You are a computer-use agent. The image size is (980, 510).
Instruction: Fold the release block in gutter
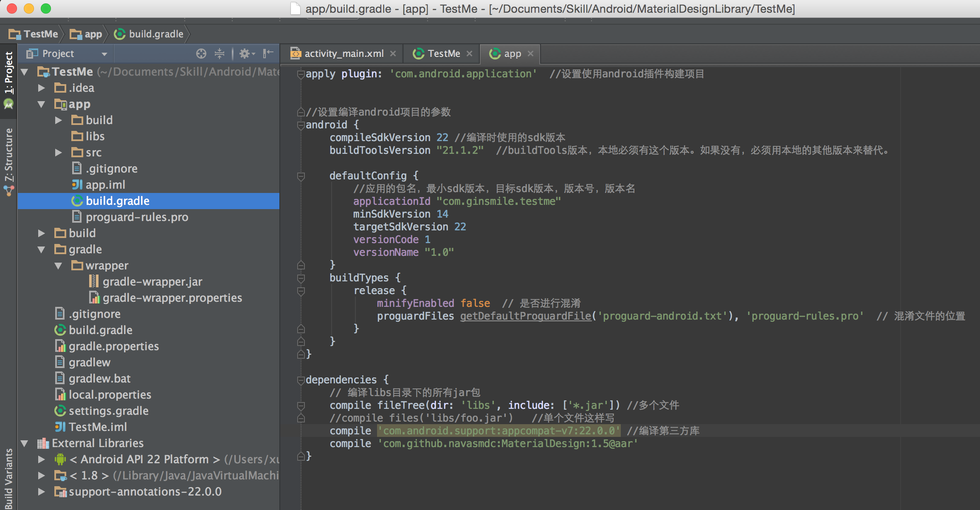coord(301,291)
